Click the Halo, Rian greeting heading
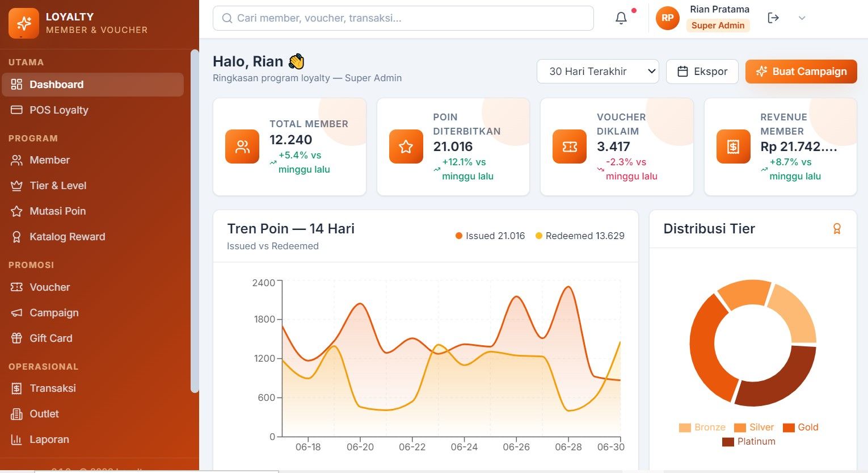Viewport: 868px width, 473px height. coord(259,61)
